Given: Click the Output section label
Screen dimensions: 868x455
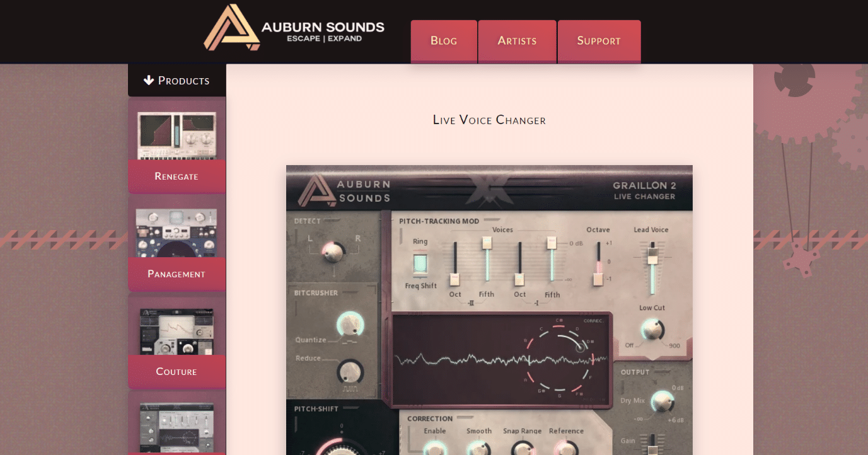Looking at the screenshot, I should pos(635,372).
